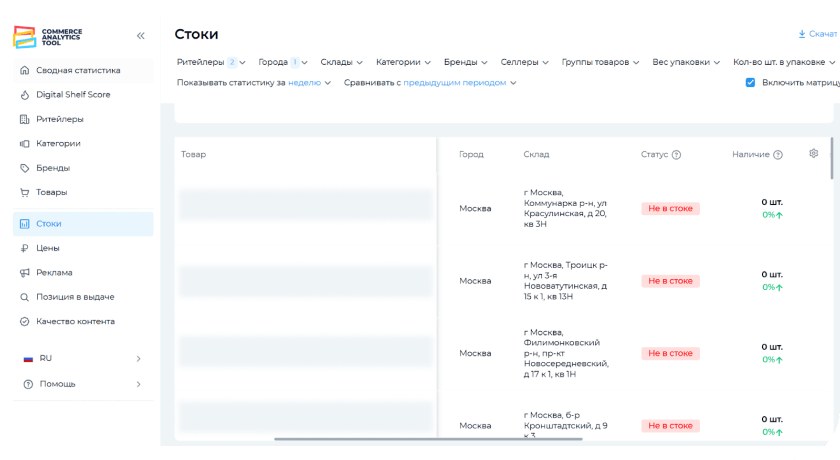Open the Селлеры filter dropdown
The height and width of the screenshot is (460, 840).
point(524,62)
